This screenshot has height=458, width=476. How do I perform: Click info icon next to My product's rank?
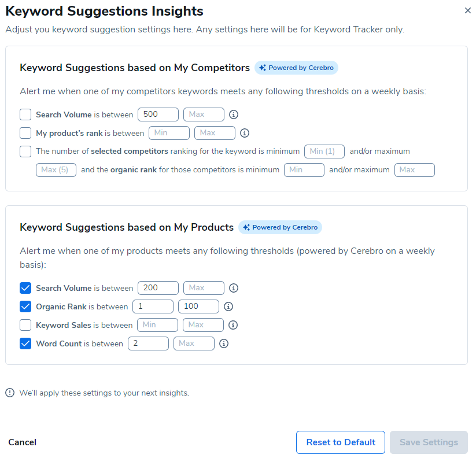point(245,133)
